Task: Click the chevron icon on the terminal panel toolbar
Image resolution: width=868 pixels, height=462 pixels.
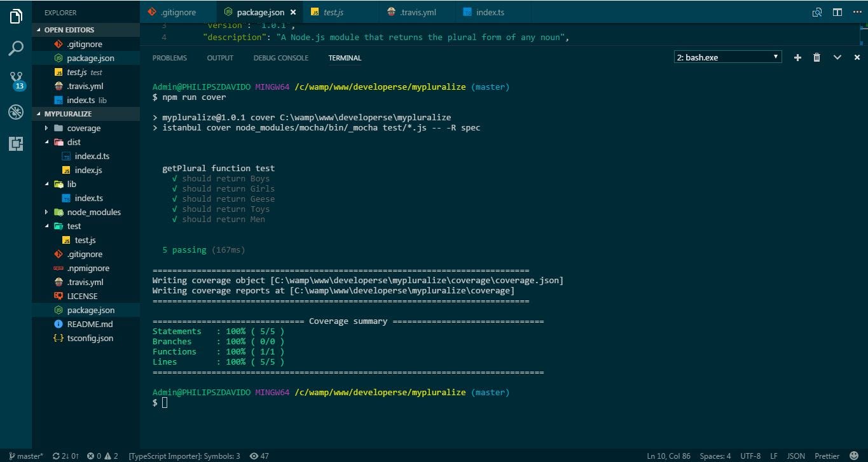Action: tap(837, 58)
